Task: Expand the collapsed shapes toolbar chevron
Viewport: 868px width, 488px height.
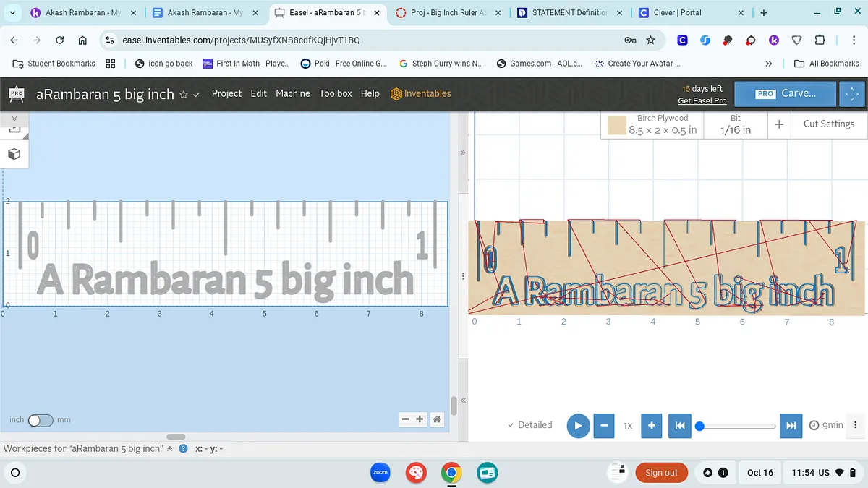Action: coord(14,118)
